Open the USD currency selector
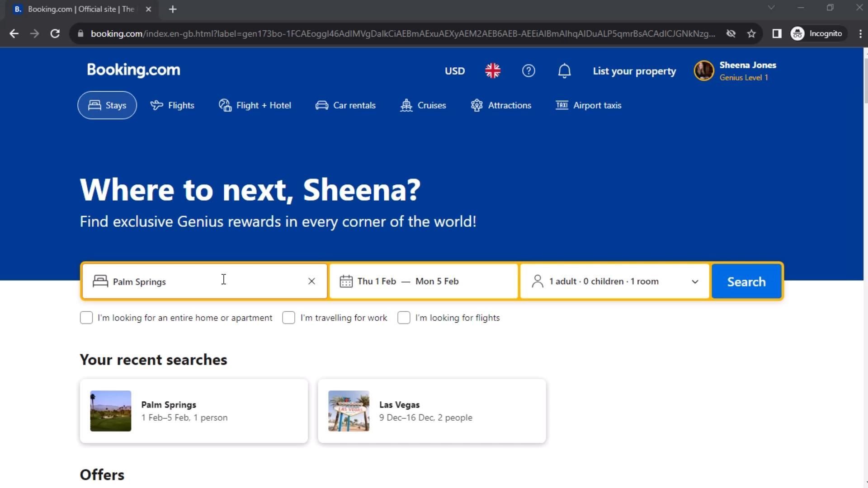The width and height of the screenshot is (868, 488). pos(454,71)
